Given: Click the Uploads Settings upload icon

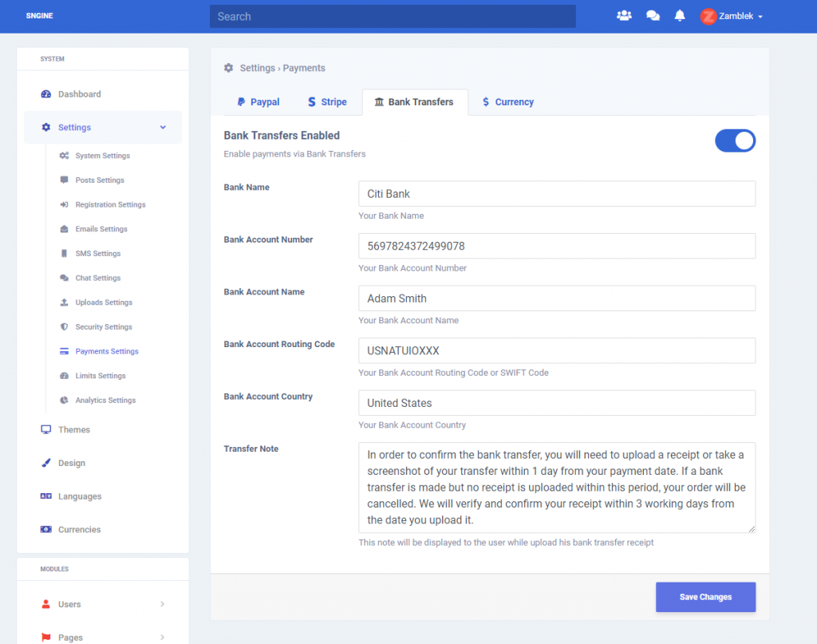Looking at the screenshot, I should point(64,302).
